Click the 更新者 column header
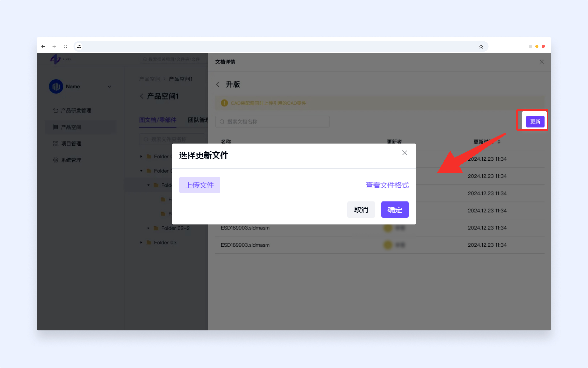The height and width of the screenshot is (368, 588). pos(394,142)
